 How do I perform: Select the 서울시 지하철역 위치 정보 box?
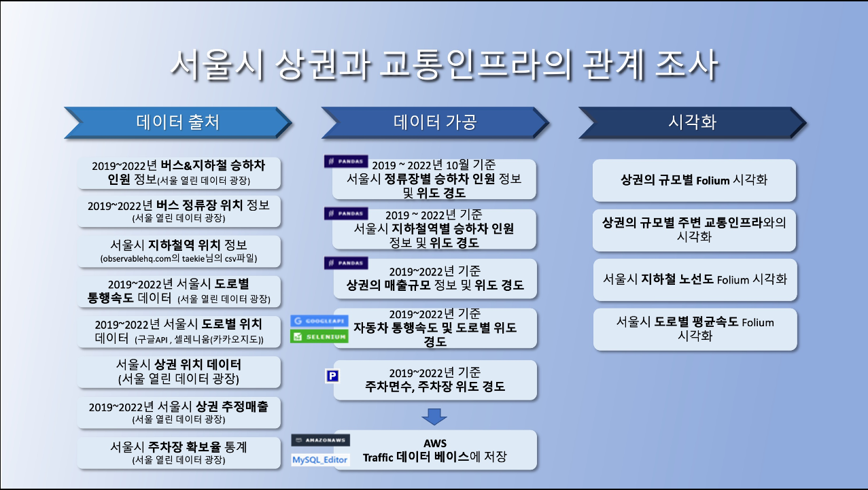point(179,251)
